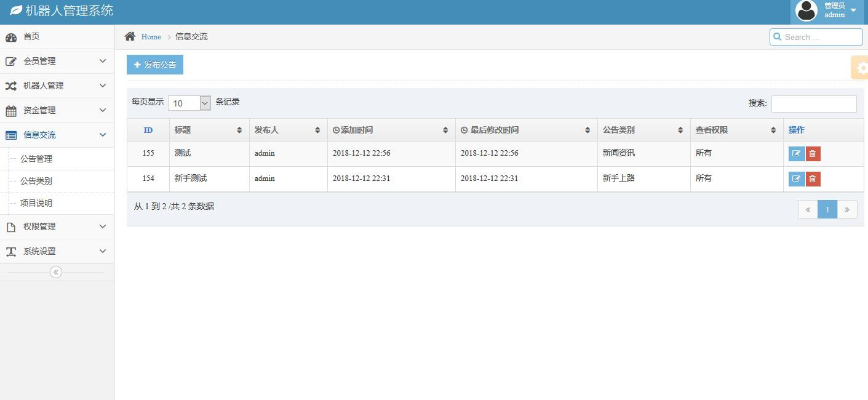Screen dimensions: 868x400
Task: Click the edit icon for row 155
Action: pyautogui.click(x=796, y=154)
